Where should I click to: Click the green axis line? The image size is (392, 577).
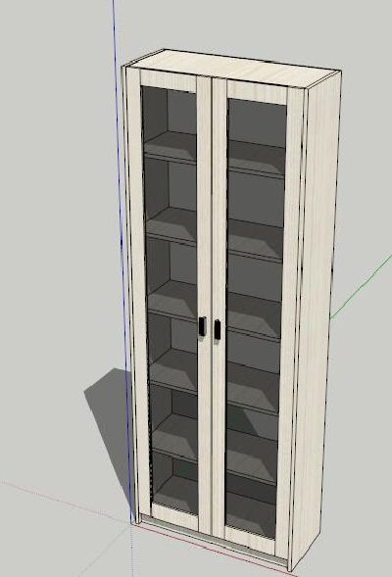pos(361,285)
